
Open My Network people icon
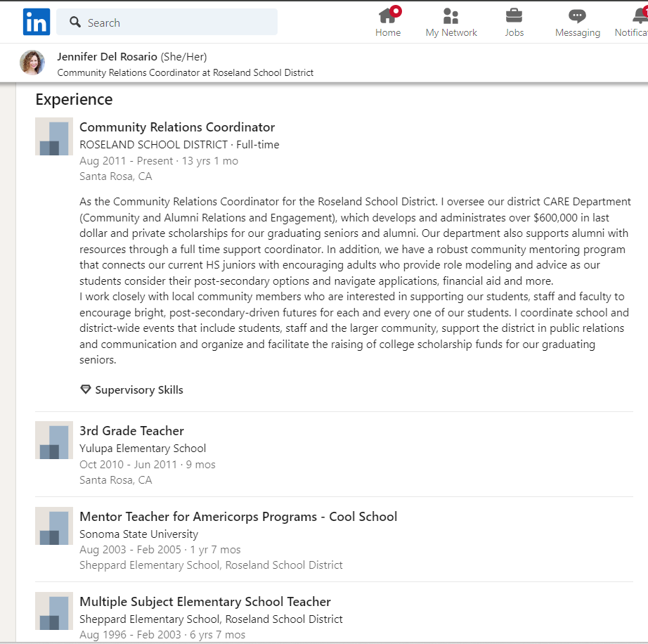tap(451, 16)
